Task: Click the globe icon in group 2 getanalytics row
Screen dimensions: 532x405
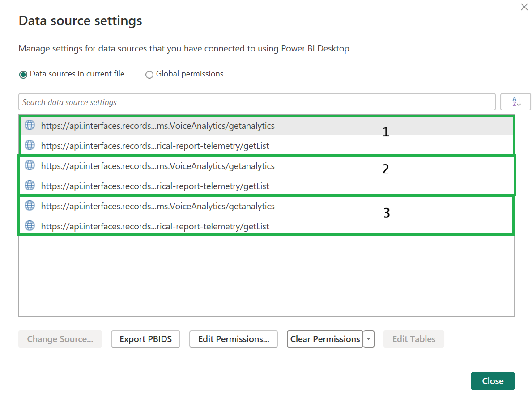Action: click(x=30, y=165)
